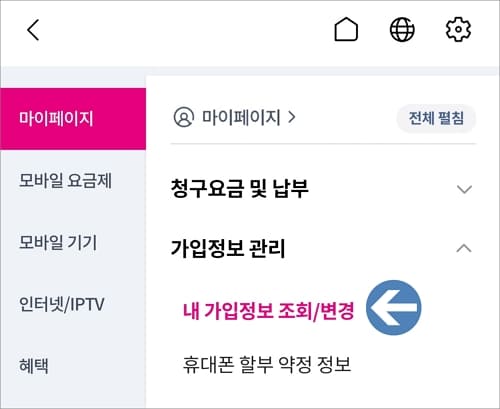Screen dimensions: 500x409
Task: Expand the 청구요금 및 납부 chevron
Action: tap(464, 189)
